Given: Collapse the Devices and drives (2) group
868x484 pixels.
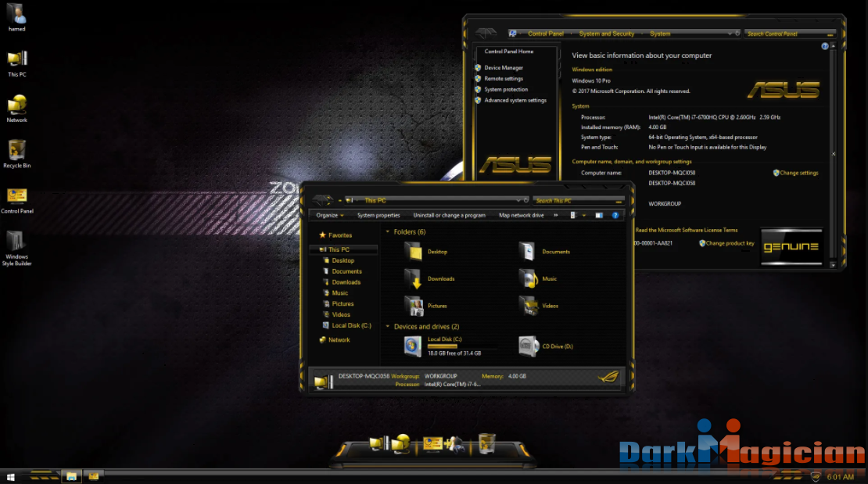Looking at the screenshot, I should (x=388, y=327).
